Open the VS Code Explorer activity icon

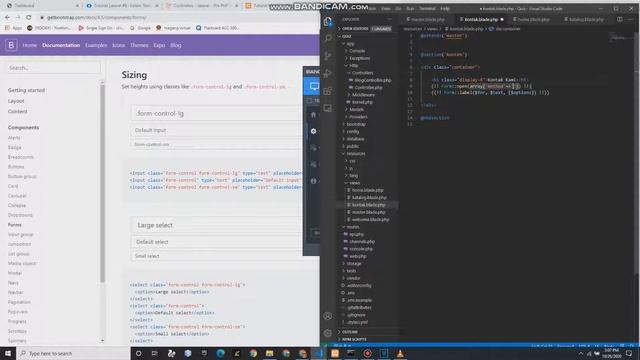pyautogui.click(x=328, y=21)
